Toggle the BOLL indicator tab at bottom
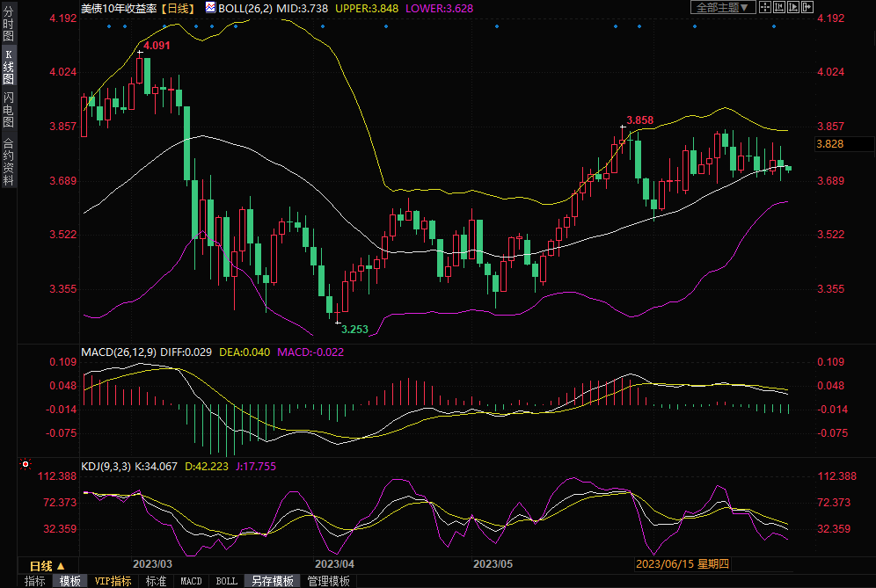Screen dimensions: 876x588 [226, 581]
